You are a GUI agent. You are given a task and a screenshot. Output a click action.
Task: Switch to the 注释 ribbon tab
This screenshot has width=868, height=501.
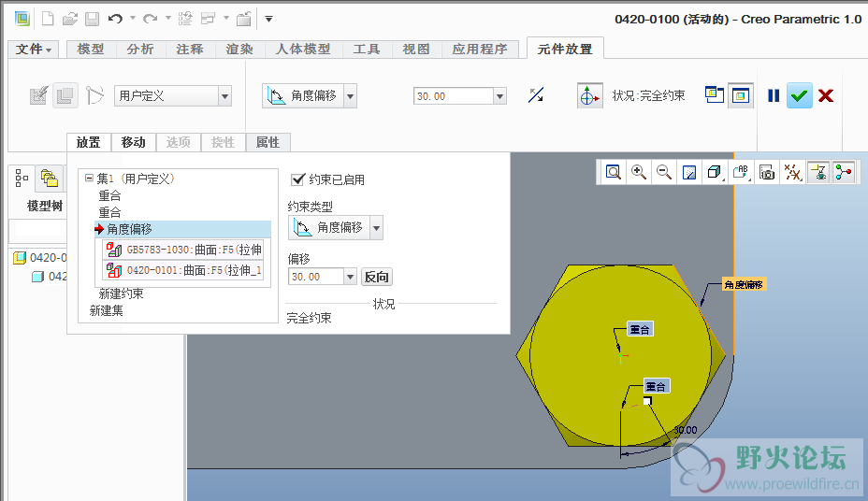pos(190,50)
